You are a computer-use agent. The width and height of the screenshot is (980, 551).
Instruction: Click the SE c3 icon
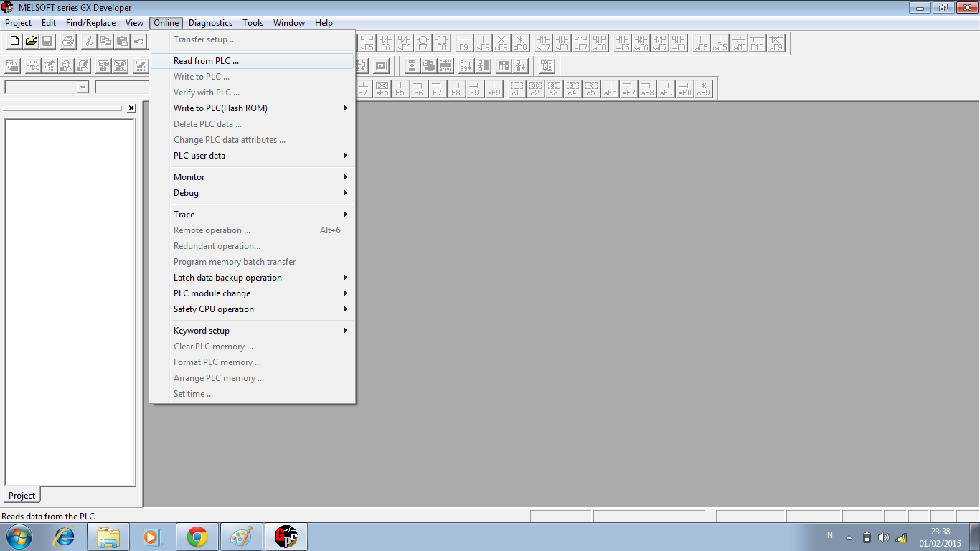pos(554,88)
